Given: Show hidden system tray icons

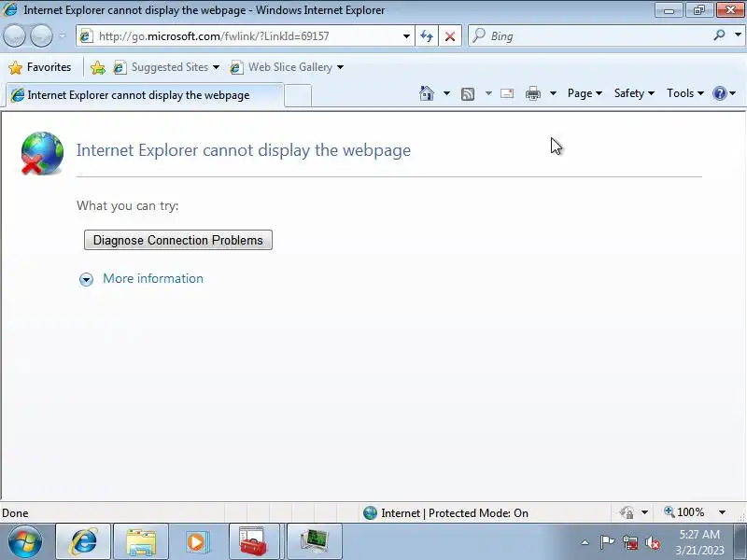Looking at the screenshot, I should [x=585, y=542].
